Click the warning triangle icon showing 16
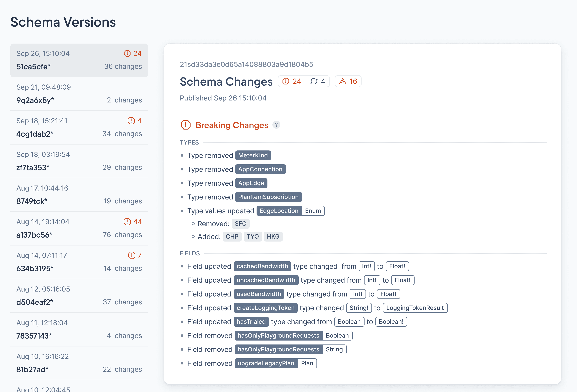 [x=343, y=81]
